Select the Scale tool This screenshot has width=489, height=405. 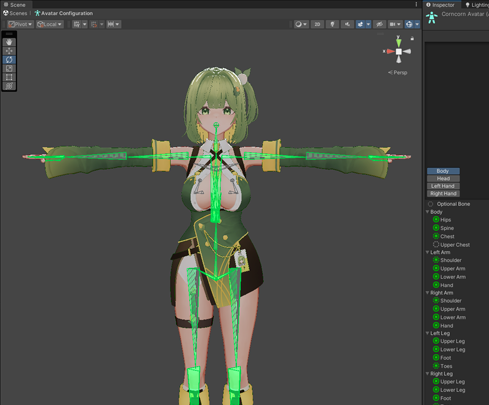click(x=9, y=68)
